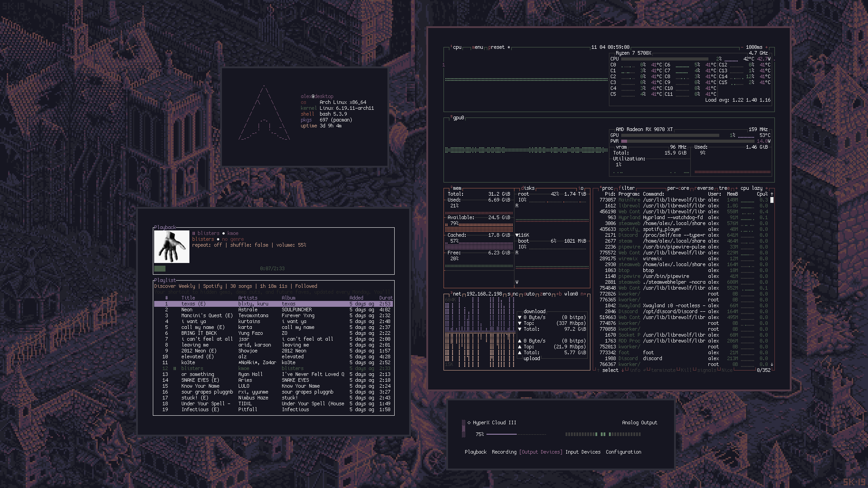This screenshot has height=488, width=868.
Task: Toggle reverse sorting in the proc panel
Action: click(x=704, y=188)
